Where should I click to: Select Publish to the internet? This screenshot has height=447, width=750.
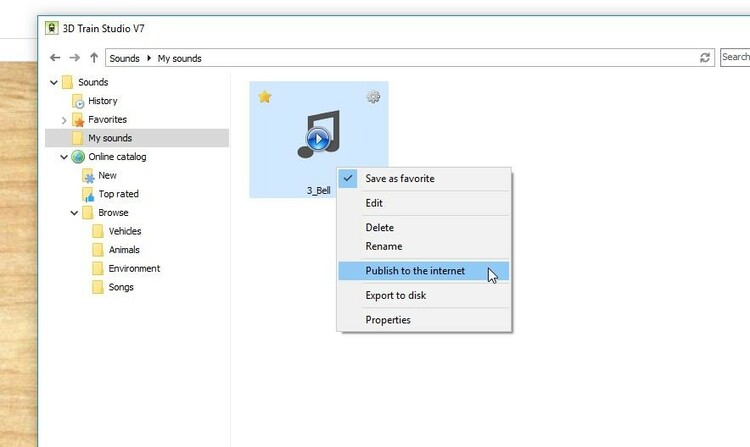424,271
